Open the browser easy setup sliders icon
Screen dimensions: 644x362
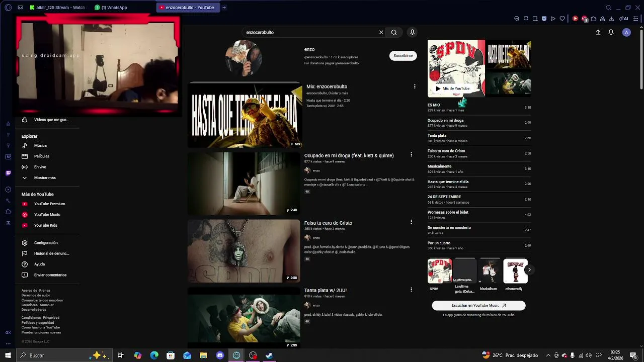point(636,19)
